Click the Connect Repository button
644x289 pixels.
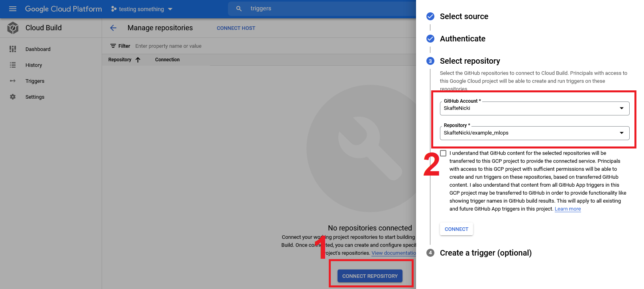[x=370, y=276]
